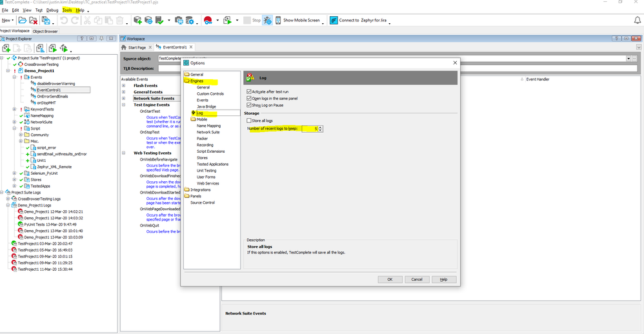Image resolution: width=644 pixels, height=334 pixels.
Task: Click the Show Mobile Screen phone icon
Action: [x=277, y=20]
